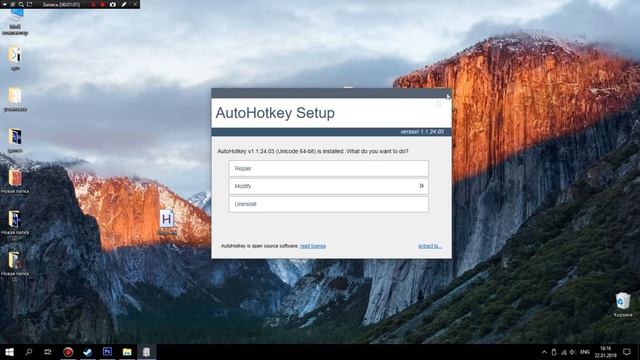This screenshot has height=360, width=640.
Task: Stop recording with the red record button
Action: [102, 4]
